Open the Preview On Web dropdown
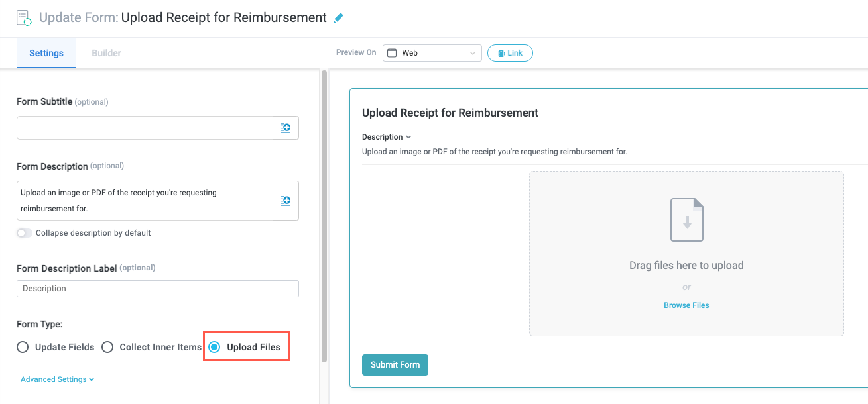Image resolution: width=868 pixels, height=404 pixels. click(x=432, y=53)
